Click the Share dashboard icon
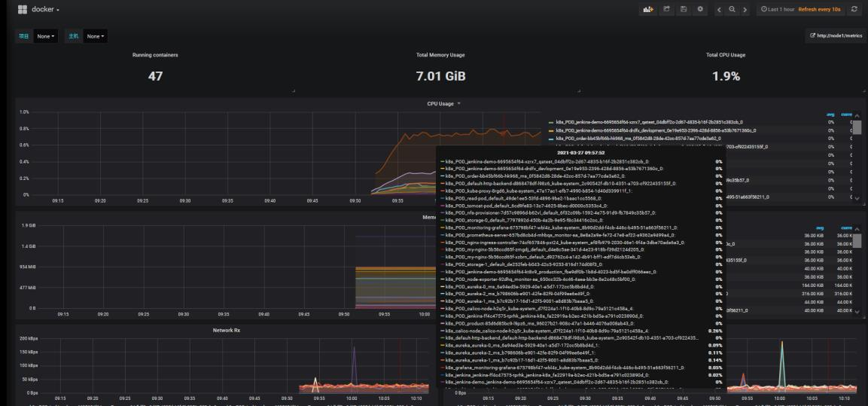 point(667,10)
